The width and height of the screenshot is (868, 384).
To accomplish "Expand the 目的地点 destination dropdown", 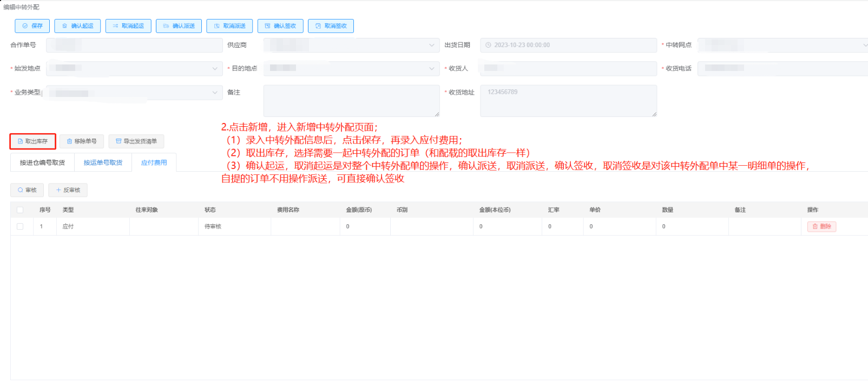I will (431, 69).
